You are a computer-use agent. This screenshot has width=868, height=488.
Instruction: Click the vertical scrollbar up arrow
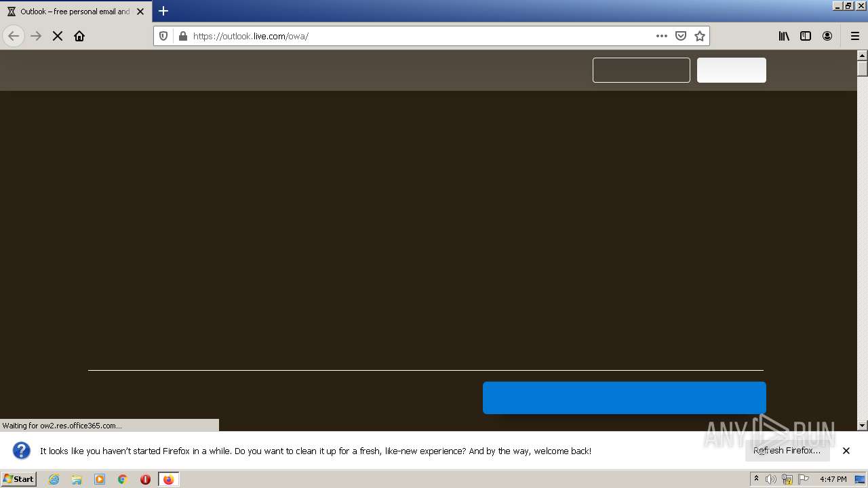[863, 56]
